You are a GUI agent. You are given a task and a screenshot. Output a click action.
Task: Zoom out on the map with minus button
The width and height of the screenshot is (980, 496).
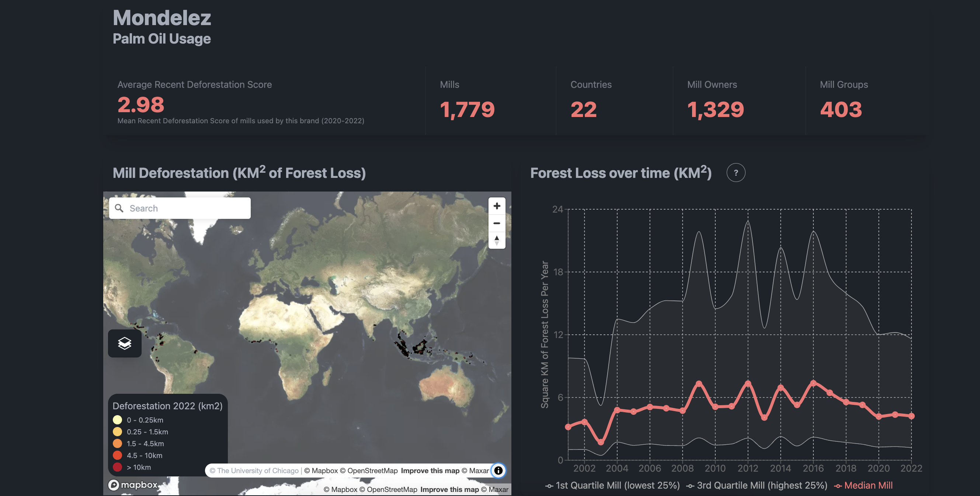point(497,223)
